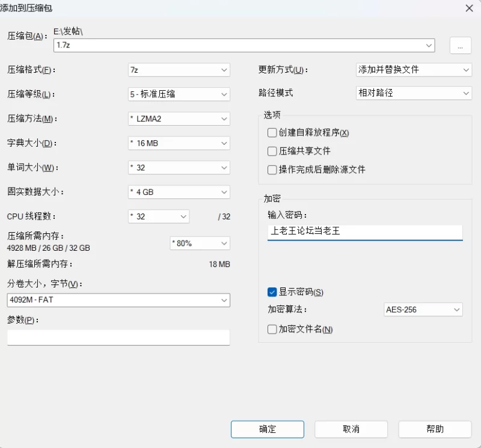
Task: Enable 创建自释放程序 checkbox
Action: point(272,132)
